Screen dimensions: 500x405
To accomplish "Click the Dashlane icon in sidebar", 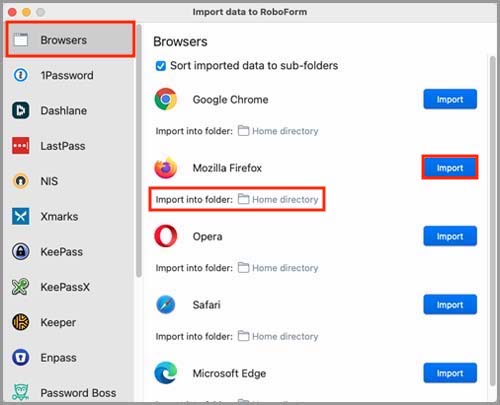I will [21, 110].
